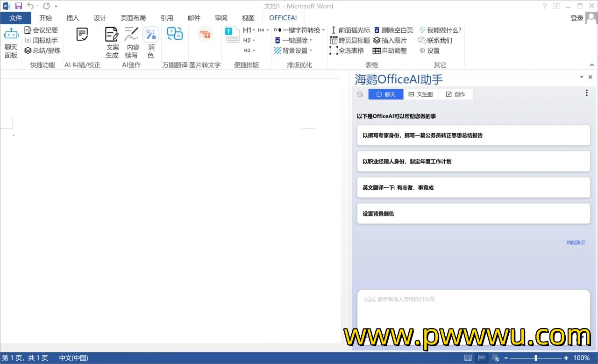Open the 万能翻译 translation icon
Screen dimensions: 598x364
coord(175,34)
